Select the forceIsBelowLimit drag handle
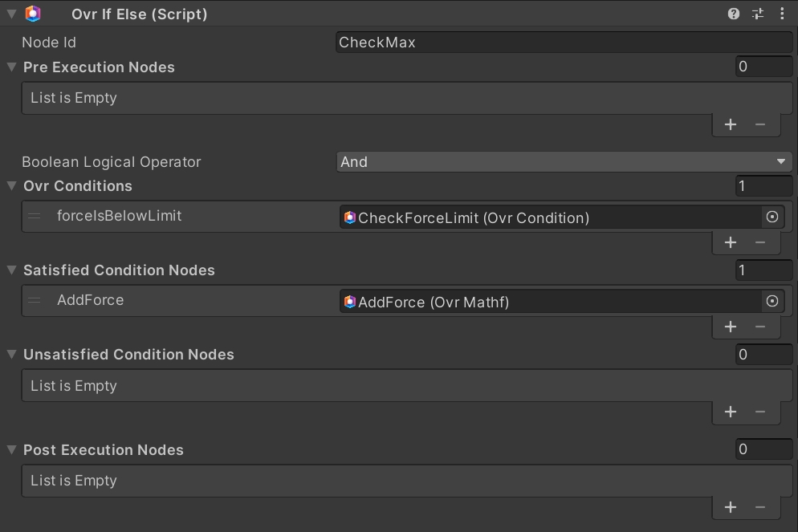Screen dimensions: 798x532 (35, 216)
